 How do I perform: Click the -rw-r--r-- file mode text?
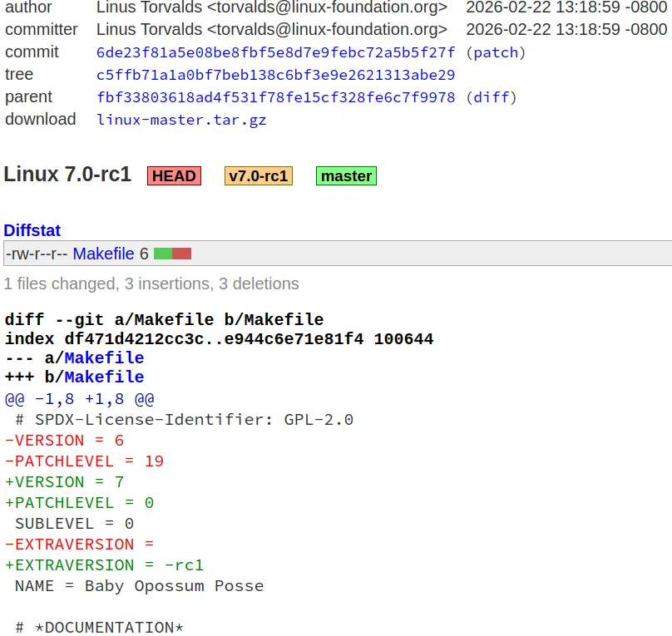point(37,254)
